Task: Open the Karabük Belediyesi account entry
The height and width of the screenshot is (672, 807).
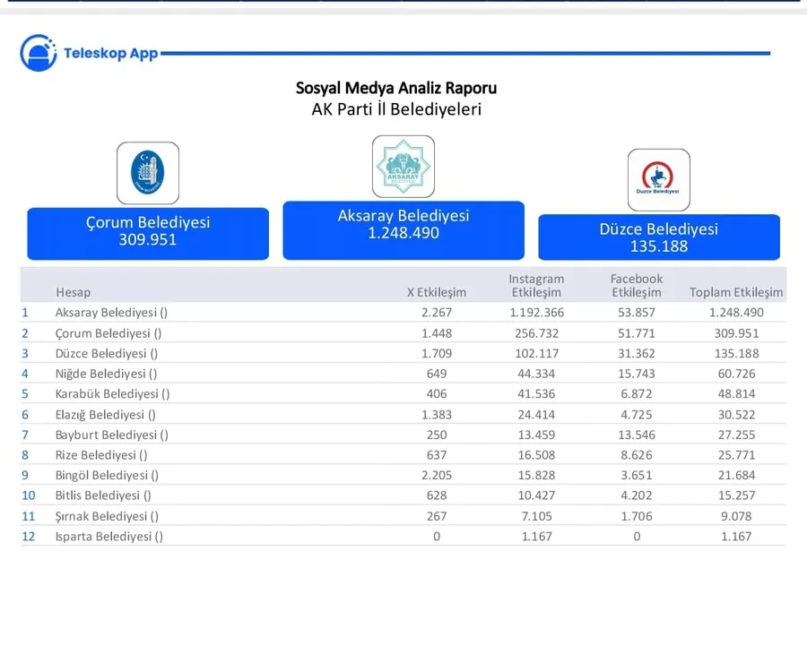Action: pyautogui.click(x=112, y=394)
